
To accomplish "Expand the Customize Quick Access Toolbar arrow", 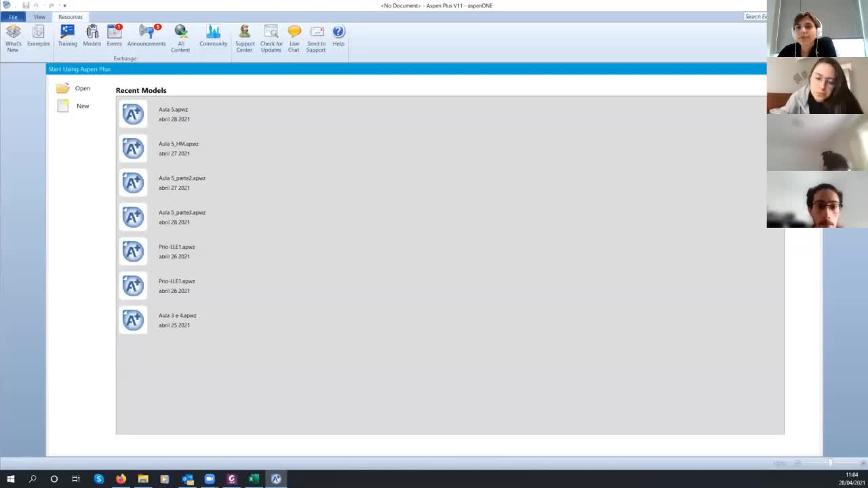I will (65, 5).
